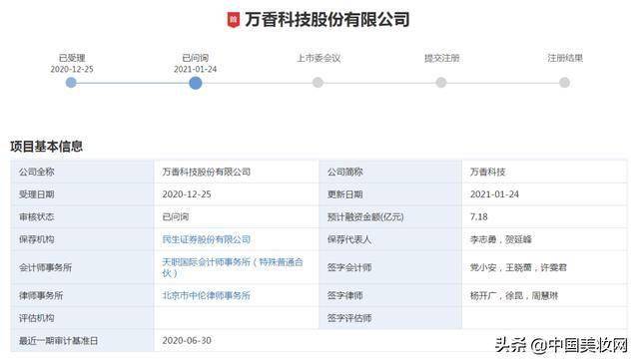Open the 北京市中伦律师事务所 link
The height and width of the screenshot is (364, 639).
click(x=207, y=295)
